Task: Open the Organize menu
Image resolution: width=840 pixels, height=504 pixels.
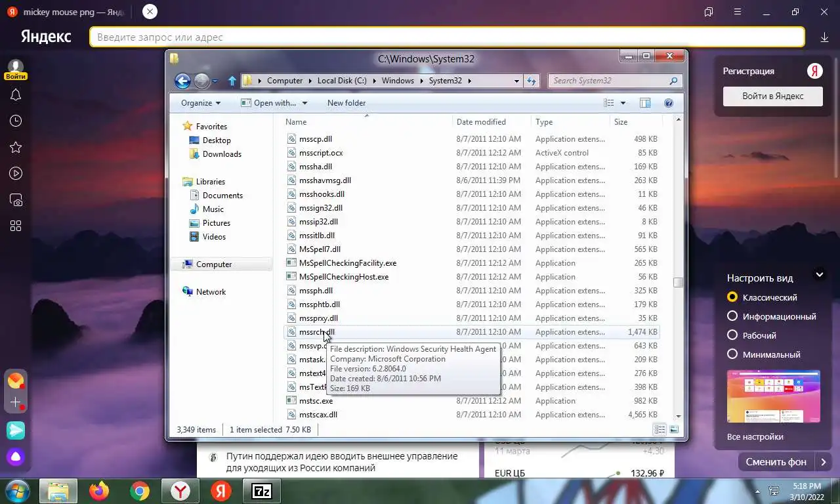Action: [x=201, y=103]
